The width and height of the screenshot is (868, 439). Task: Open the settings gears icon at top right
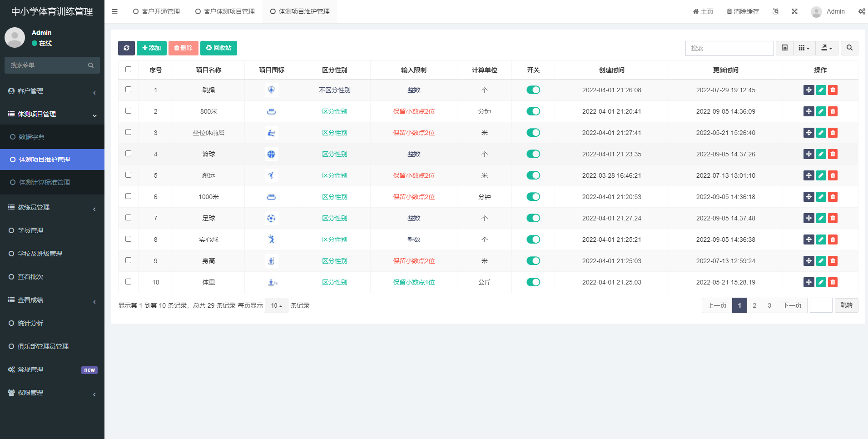click(861, 11)
